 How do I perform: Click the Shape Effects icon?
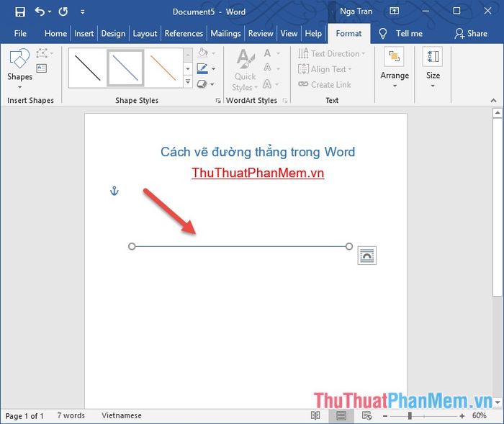(x=202, y=84)
